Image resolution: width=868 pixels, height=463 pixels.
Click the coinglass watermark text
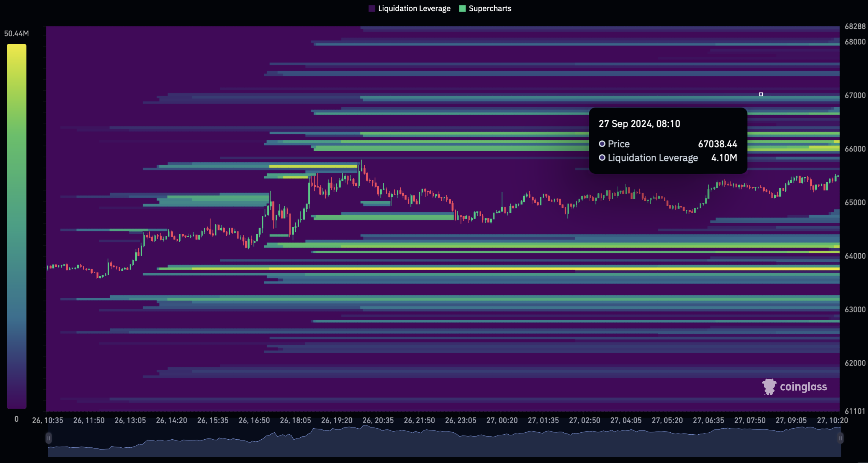point(803,387)
